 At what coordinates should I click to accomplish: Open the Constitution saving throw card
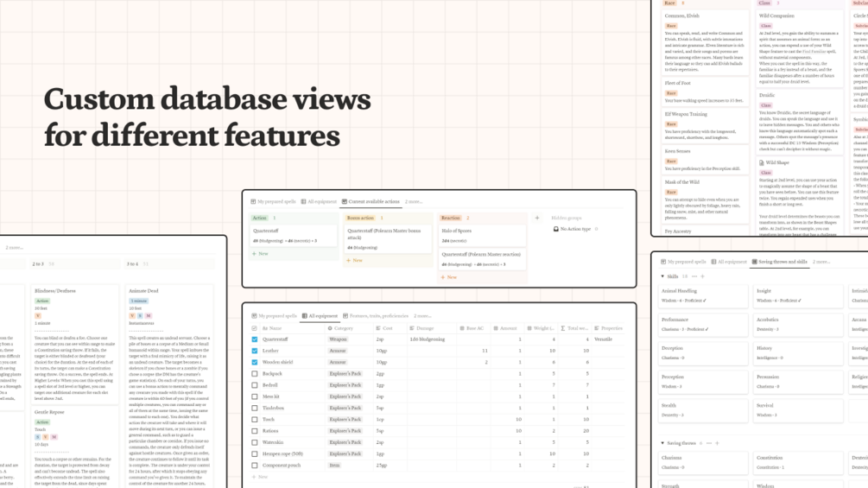click(798, 463)
